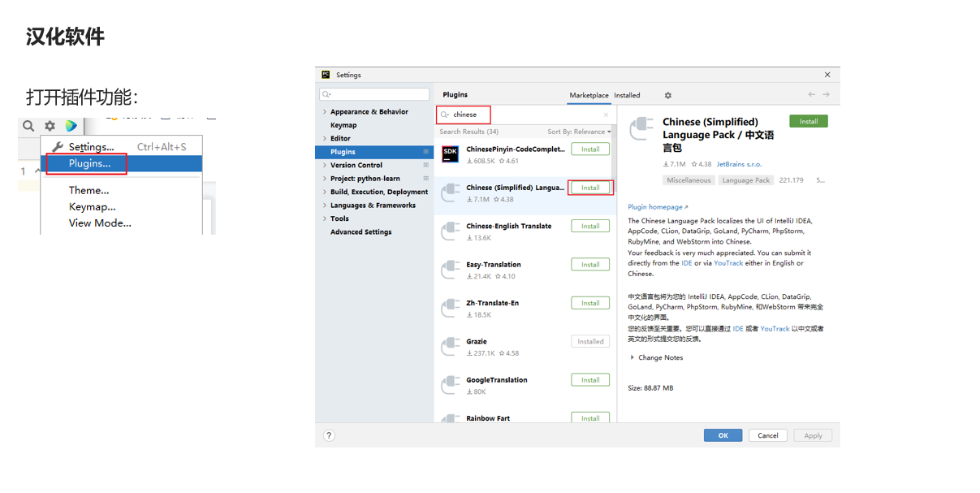Click the settings-scope icon on the Plugins row
This screenshot has height=493, width=980.
click(425, 152)
